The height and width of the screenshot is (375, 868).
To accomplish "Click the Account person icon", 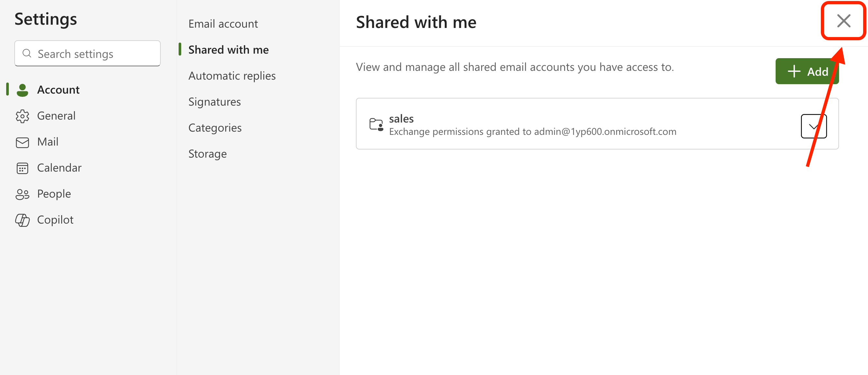I will point(22,90).
